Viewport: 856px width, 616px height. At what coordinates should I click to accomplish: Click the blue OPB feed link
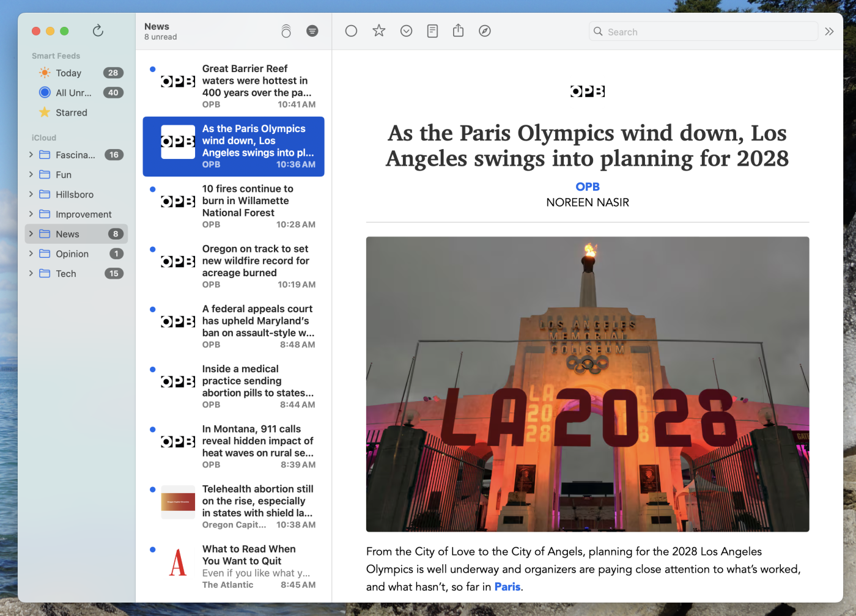tap(588, 186)
